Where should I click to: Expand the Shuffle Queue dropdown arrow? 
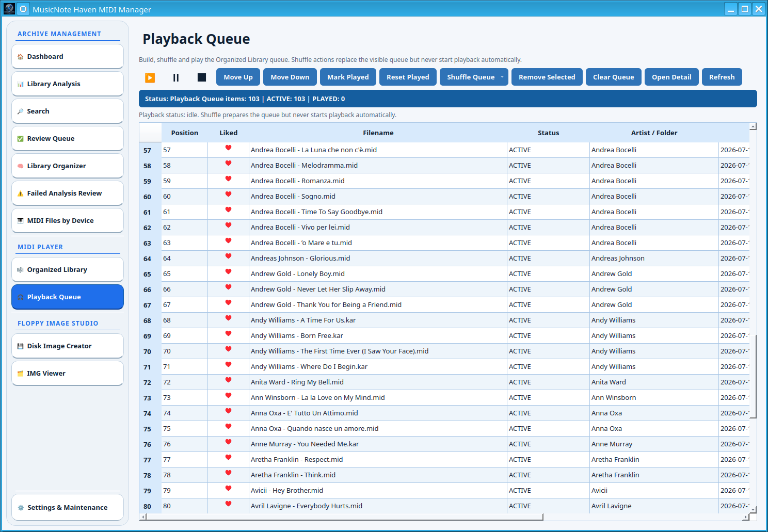[502, 77]
